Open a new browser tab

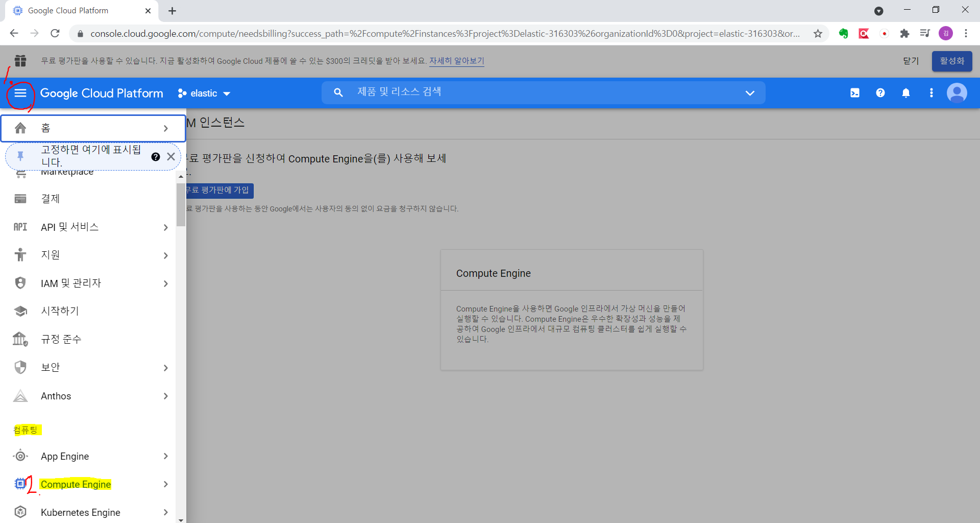[x=172, y=11]
